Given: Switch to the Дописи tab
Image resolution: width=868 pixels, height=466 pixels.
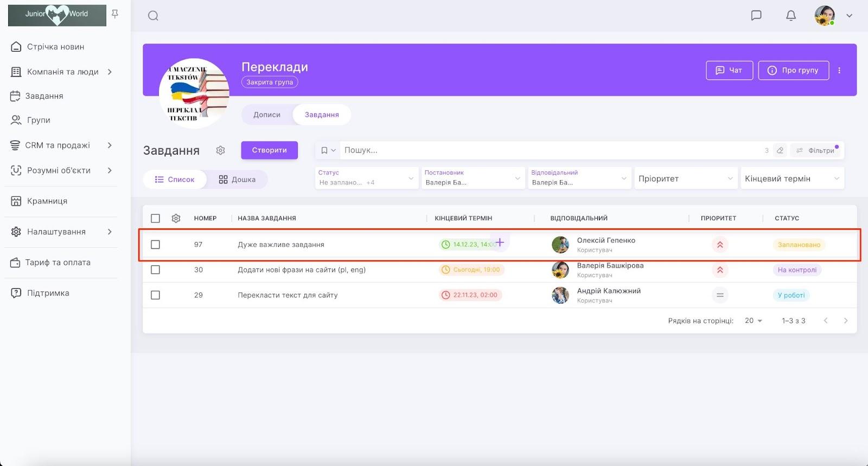Looking at the screenshot, I should [x=267, y=114].
